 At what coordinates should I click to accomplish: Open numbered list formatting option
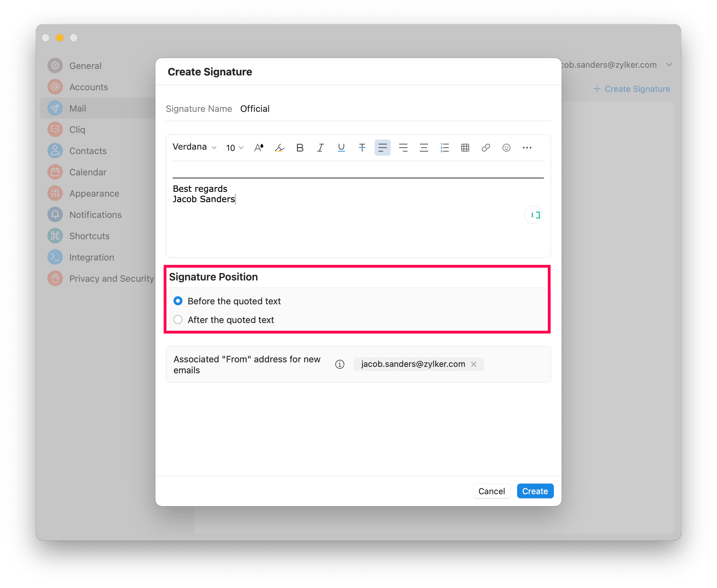tap(444, 148)
